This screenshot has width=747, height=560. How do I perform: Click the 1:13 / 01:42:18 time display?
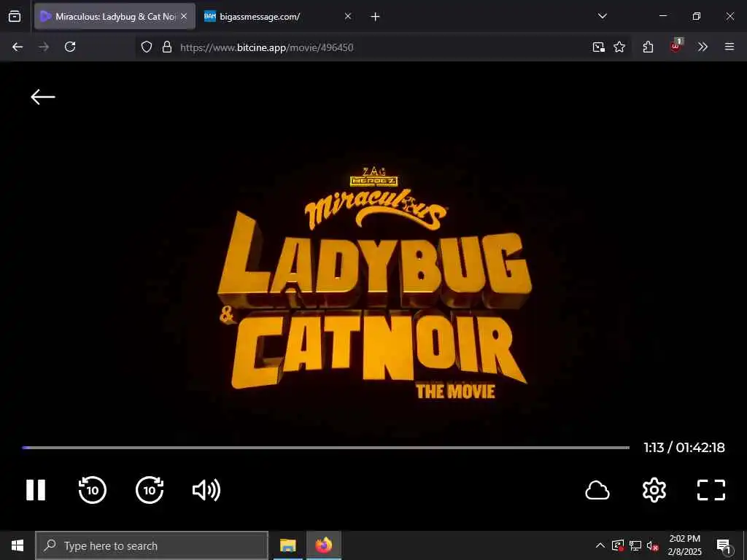pyautogui.click(x=684, y=448)
